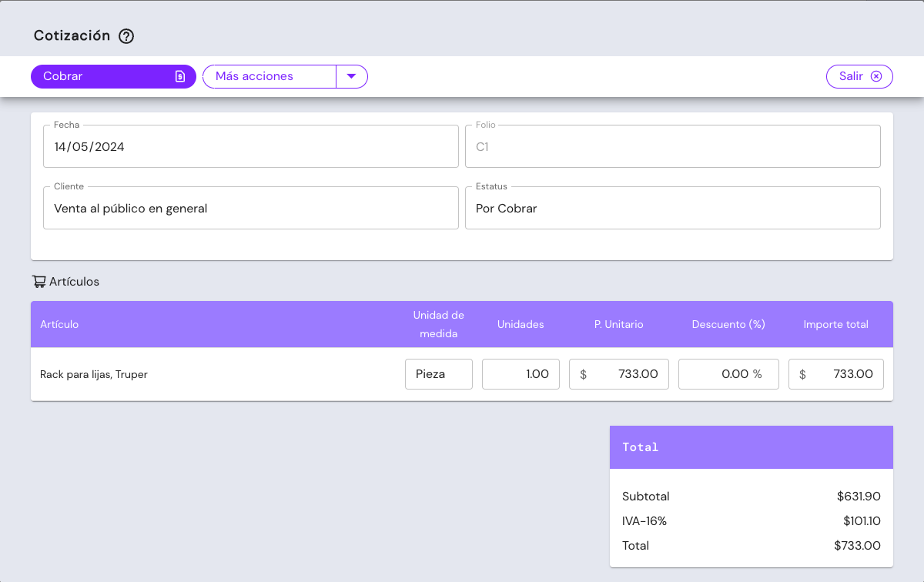Screen dimensions: 924x582
Task: Click the Unidades quantity field
Action: [521, 374]
